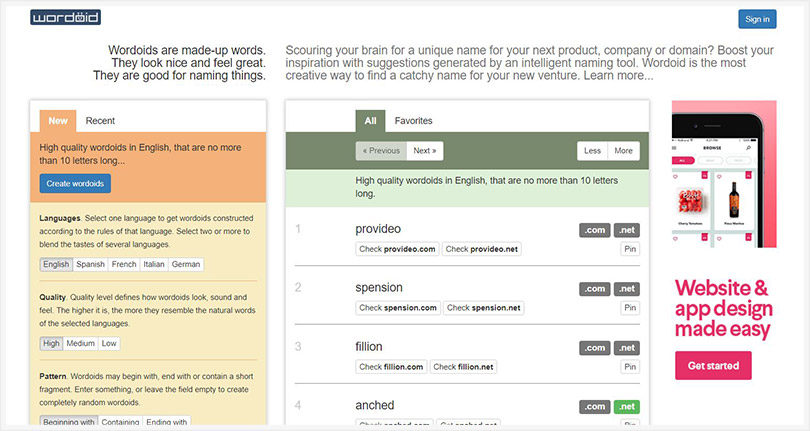Image resolution: width=810 pixels, height=431 pixels.
Task: Click the More button
Action: point(624,151)
